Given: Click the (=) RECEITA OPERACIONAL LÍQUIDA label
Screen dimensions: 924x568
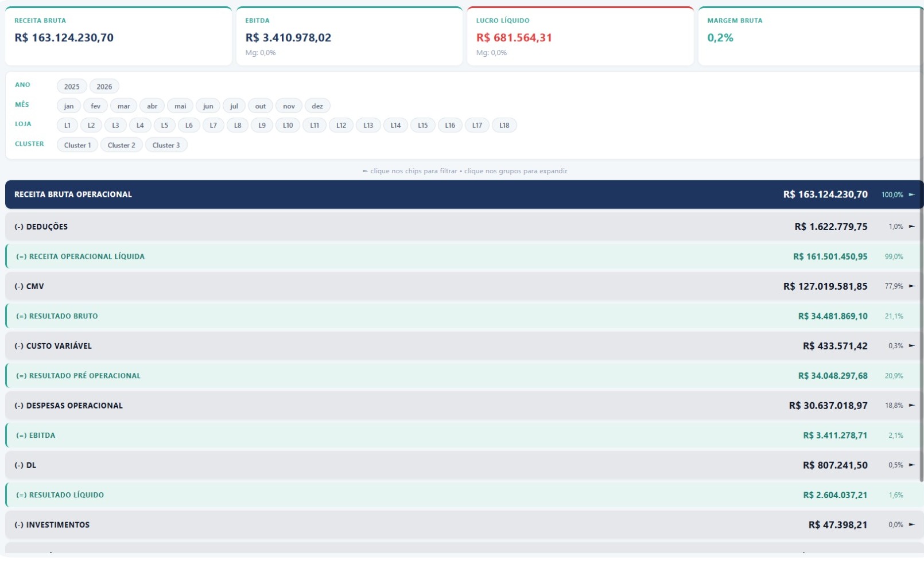Looking at the screenshot, I should point(80,256).
